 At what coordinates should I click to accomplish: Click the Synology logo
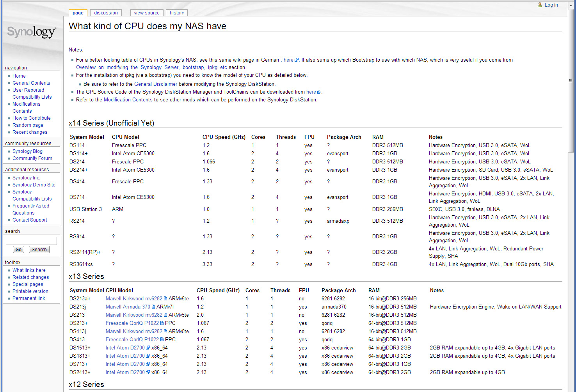32,32
